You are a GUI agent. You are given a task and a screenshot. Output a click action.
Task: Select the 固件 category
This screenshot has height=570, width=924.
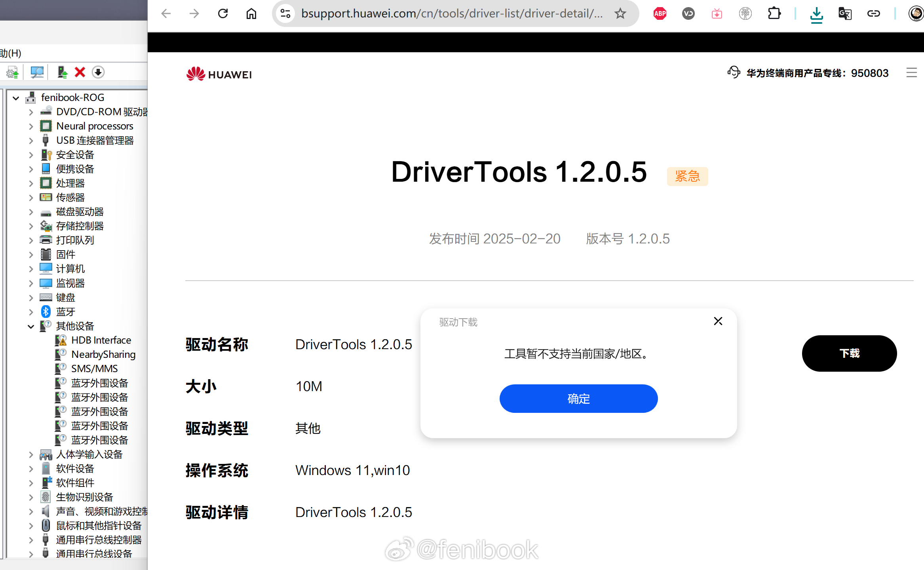[65, 255]
